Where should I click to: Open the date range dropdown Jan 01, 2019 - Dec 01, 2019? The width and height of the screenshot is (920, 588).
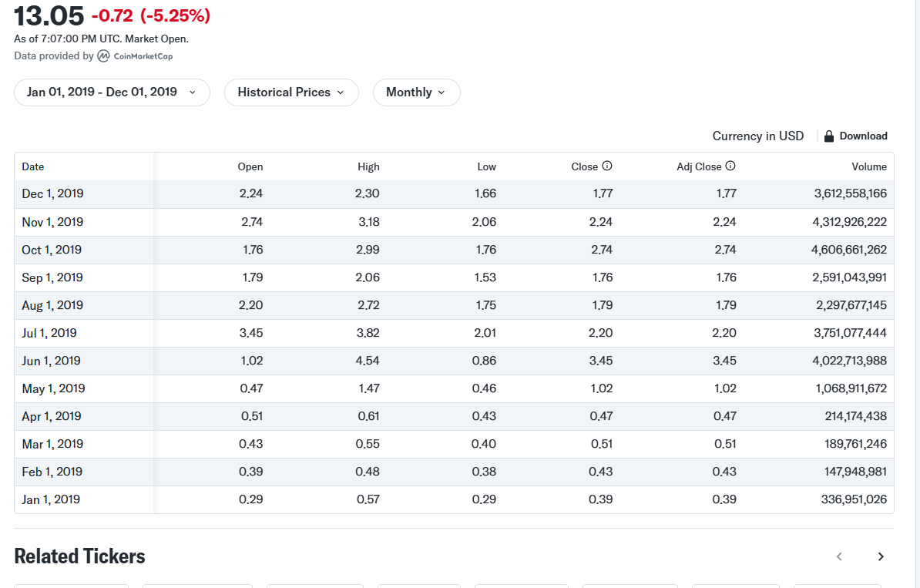click(112, 92)
